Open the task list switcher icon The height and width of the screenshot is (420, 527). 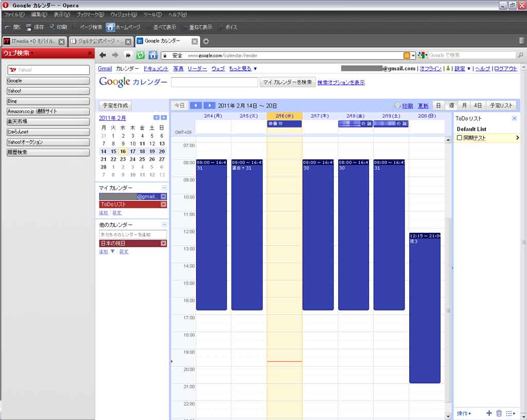click(x=511, y=413)
